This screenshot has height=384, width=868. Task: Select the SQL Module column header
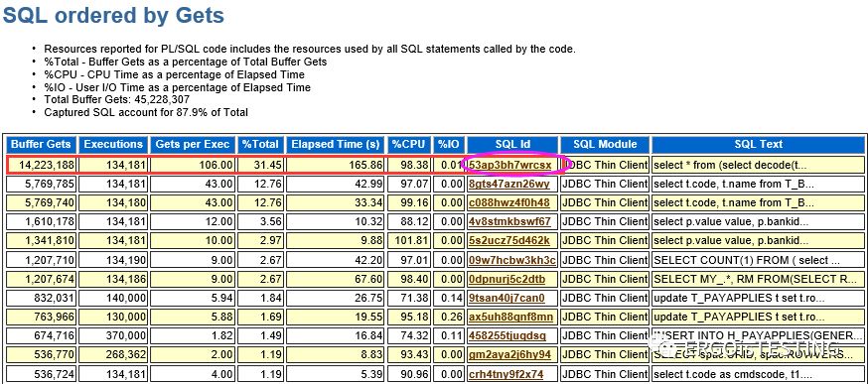tap(605, 145)
